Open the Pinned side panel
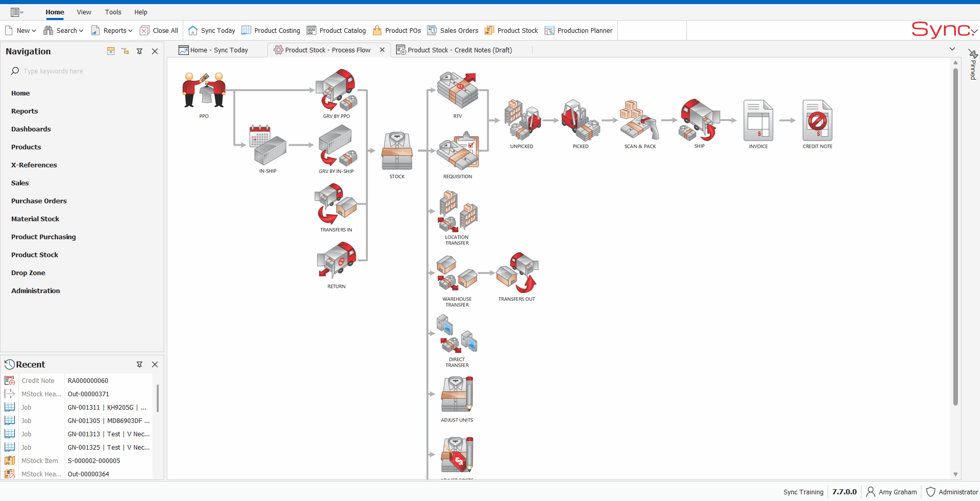Screen dimensions: 980x501 [973, 65]
